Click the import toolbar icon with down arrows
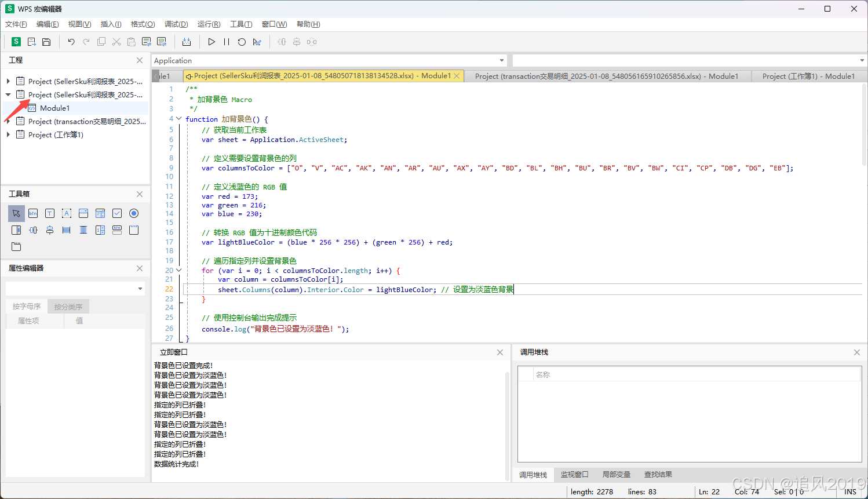Image resolution: width=868 pixels, height=499 pixels. coord(187,42)
